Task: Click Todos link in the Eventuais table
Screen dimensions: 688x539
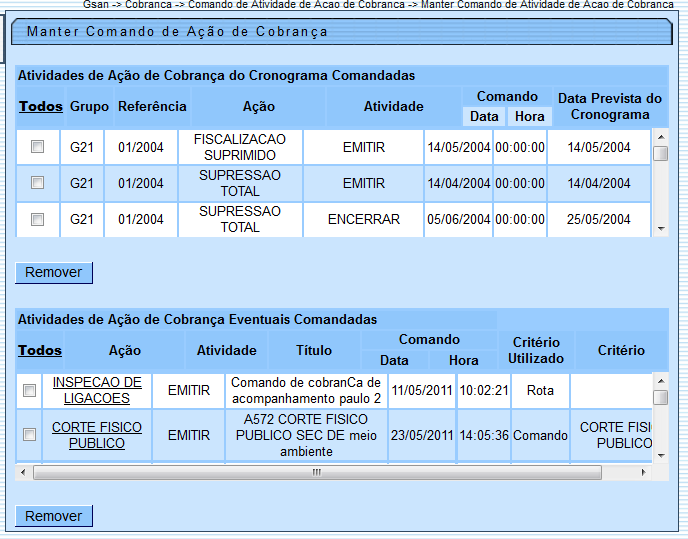Action: tap(40, 350)
